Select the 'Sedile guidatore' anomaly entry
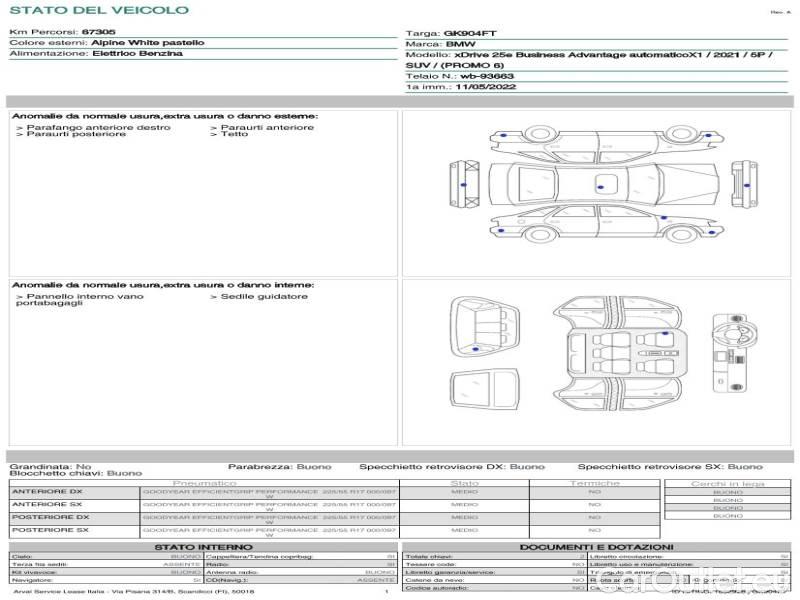The image size is (800, 600). point(259,296)
